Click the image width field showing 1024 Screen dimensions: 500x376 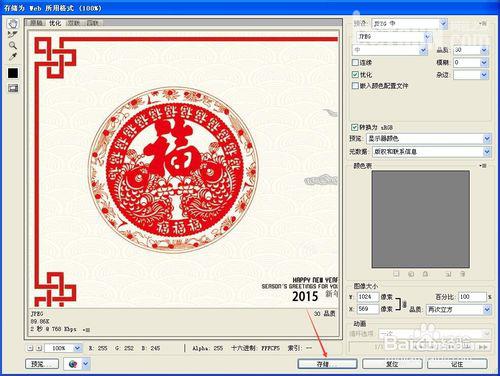coord(368,297)
